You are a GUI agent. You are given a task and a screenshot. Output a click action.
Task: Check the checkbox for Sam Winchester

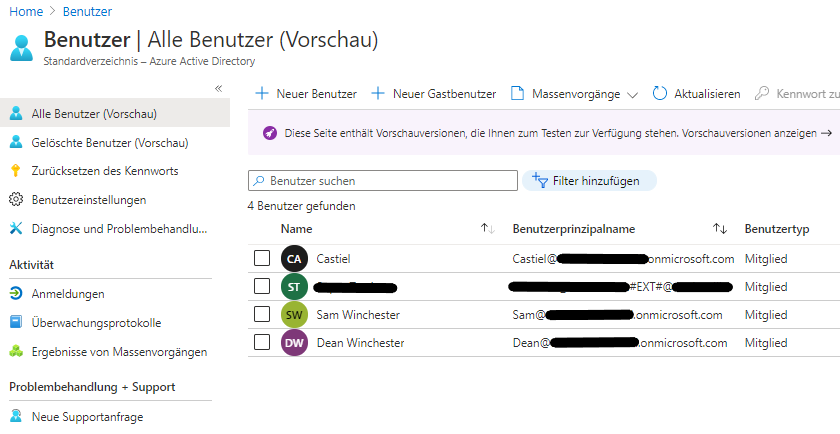(x=262, y=314)
